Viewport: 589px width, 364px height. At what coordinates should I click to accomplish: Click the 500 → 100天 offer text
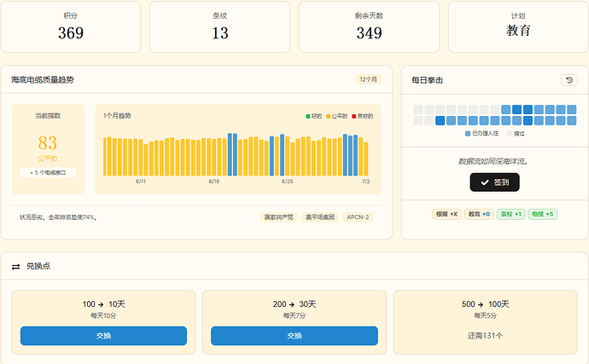[486, 304]
